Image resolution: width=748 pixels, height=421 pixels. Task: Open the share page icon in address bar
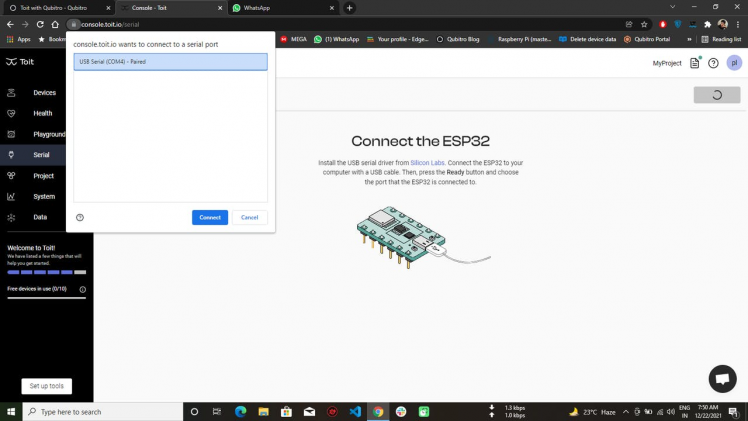(629, 24)
